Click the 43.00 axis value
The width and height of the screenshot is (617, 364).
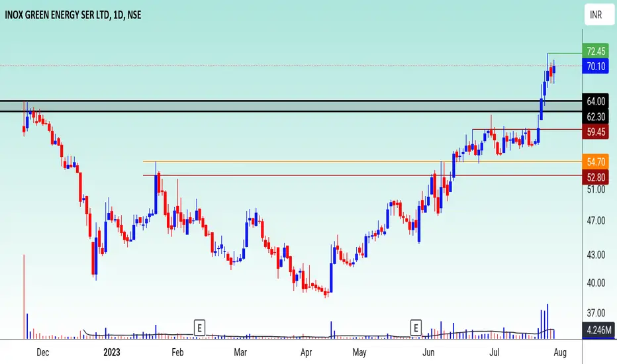(x=596, y=255)
